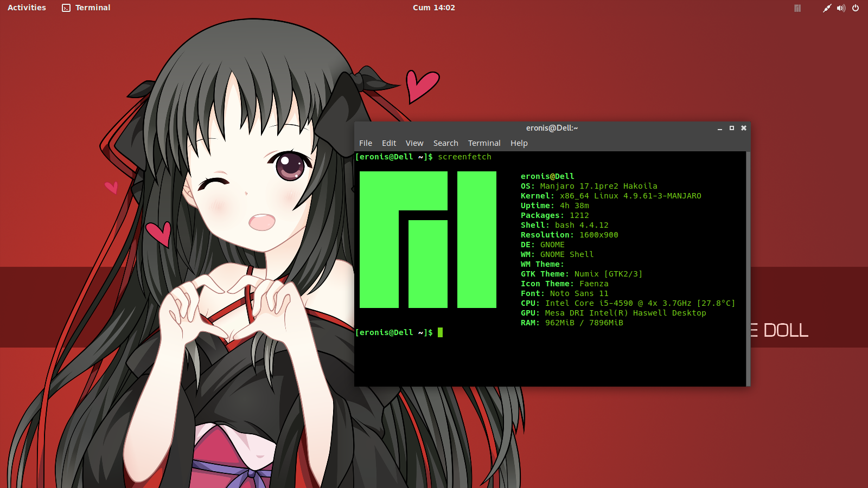This screenshot has height=488, width=868.
Task: Click the 'Resolution: 1600x900' line
Action: (570, 235)
